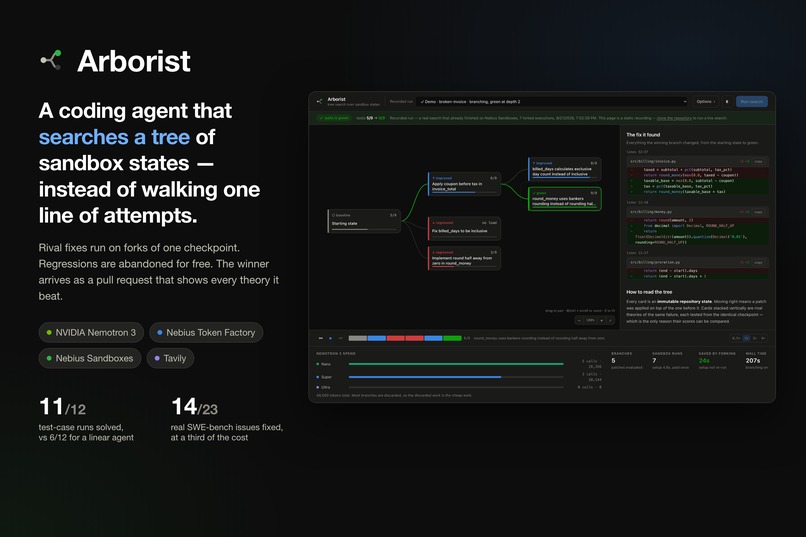
Task: Click the Nebius Sandboxes tag
Action: [90, 358]
